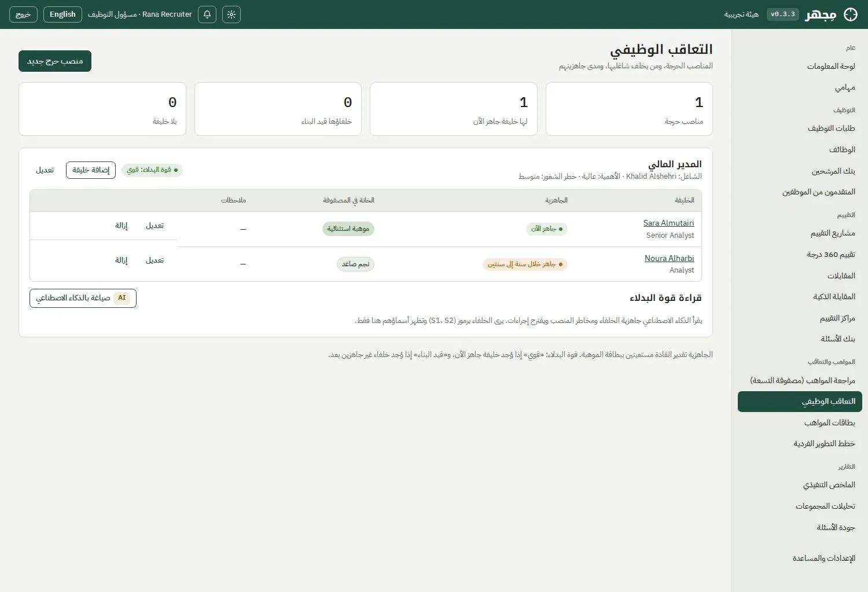
Task: Toggle the light/dark theme sun icon
Action: [231, 14]
